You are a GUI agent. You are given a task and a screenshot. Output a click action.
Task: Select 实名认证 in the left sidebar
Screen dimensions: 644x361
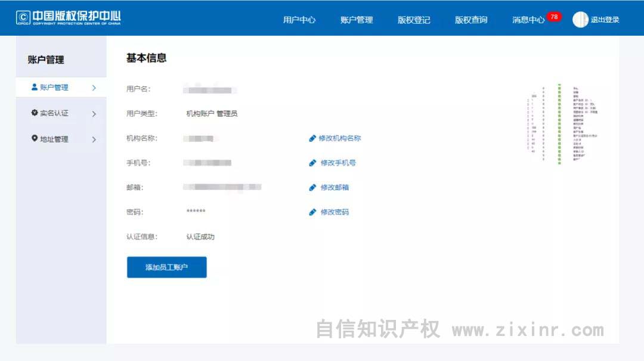tap(61, 113)
